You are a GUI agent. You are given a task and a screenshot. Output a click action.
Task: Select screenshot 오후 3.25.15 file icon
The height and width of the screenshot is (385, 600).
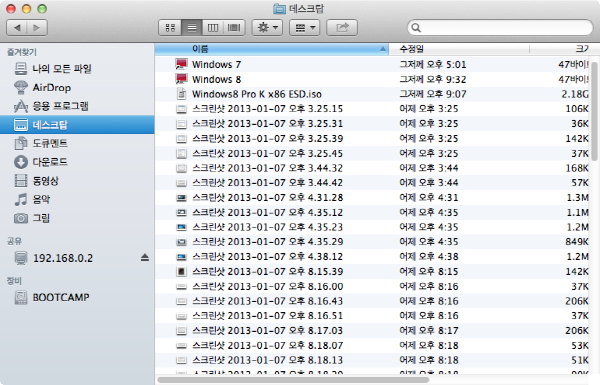point(181,109)
